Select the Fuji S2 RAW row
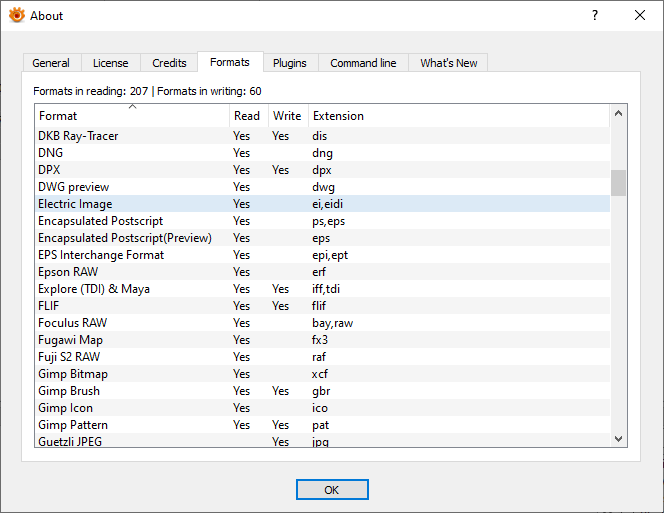The image size is (664, 513). pos(323,357)
